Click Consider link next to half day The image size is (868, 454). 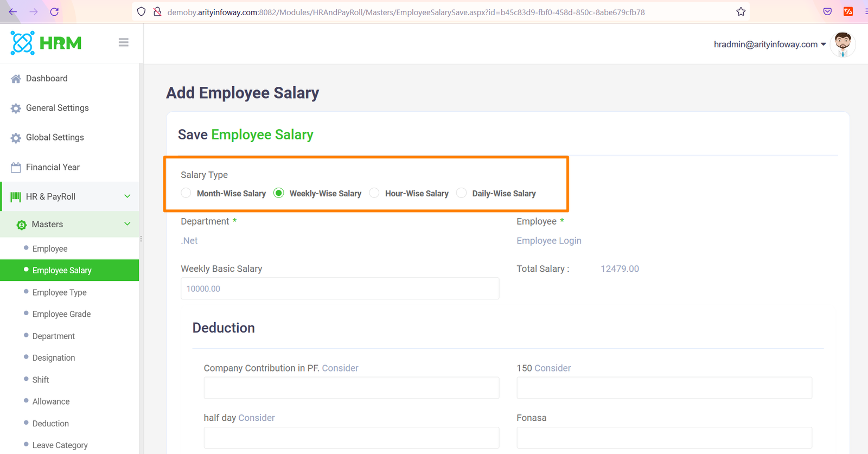point(257,418)
